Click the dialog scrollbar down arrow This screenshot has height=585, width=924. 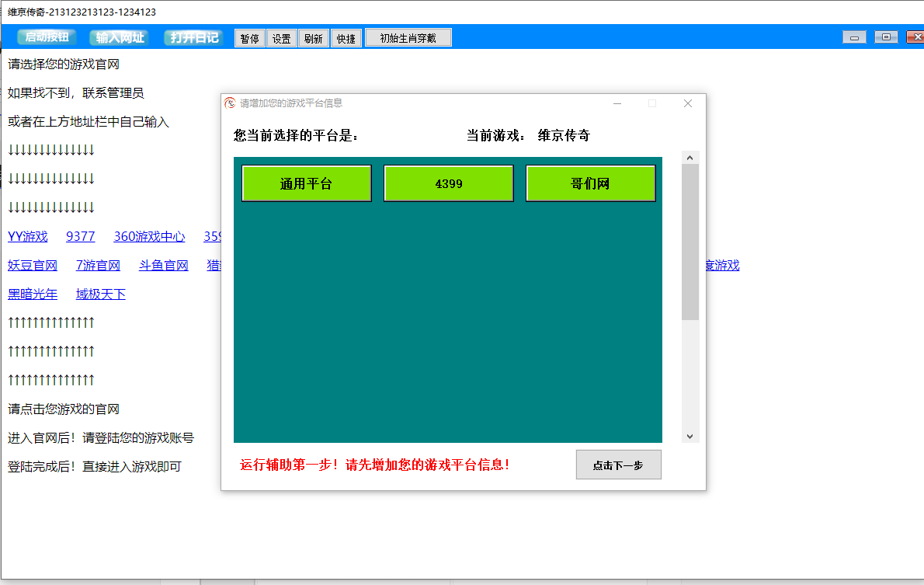pyautogui.click(x=690, y=436)
